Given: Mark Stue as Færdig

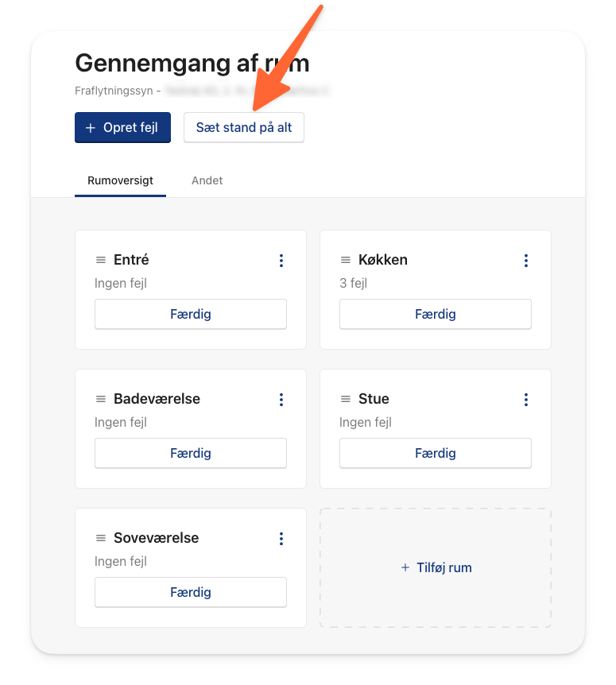Looking at the screenshot, I should click(x=435, y=453).
